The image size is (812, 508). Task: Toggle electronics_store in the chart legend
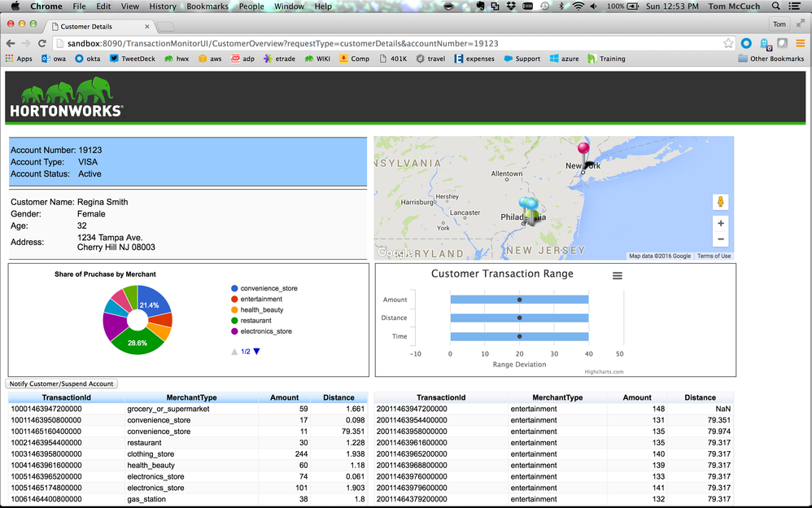[x=265, y=331]
